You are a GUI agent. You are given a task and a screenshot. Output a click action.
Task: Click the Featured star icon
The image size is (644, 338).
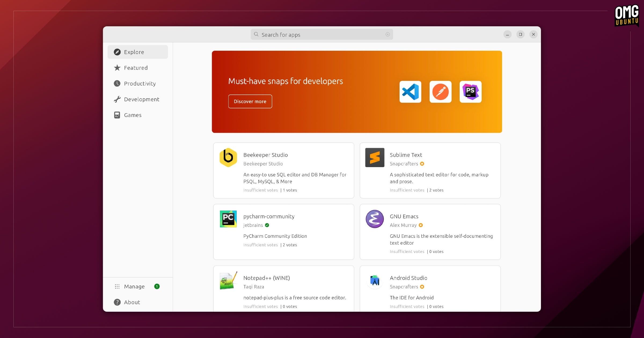click(x=117, y=68)
